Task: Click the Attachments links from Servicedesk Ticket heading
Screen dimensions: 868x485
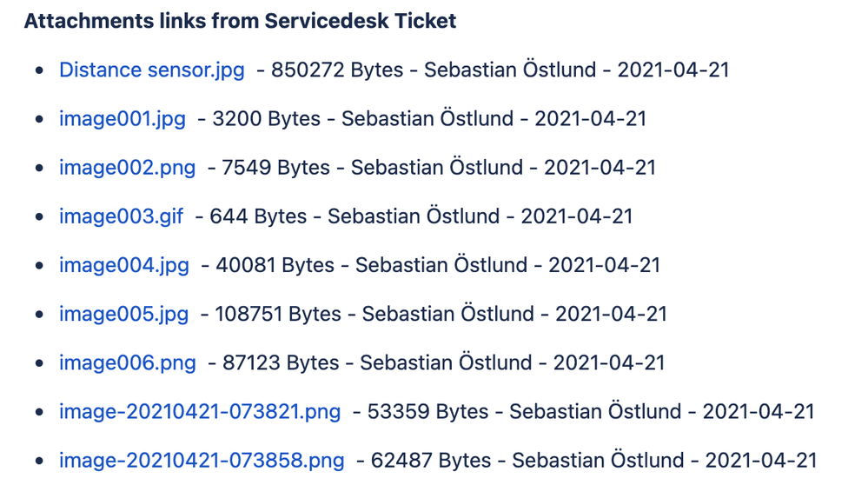Action: pyautogui.click(x=241, y=21)
